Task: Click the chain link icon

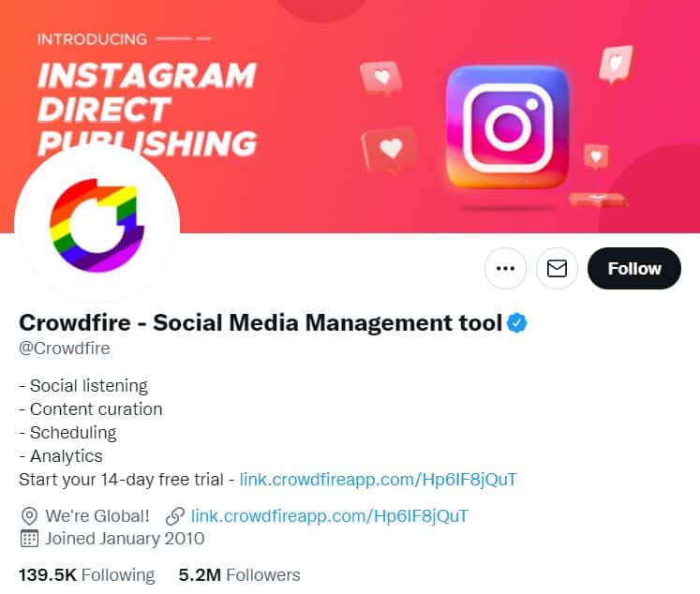Action: [174, 515]
